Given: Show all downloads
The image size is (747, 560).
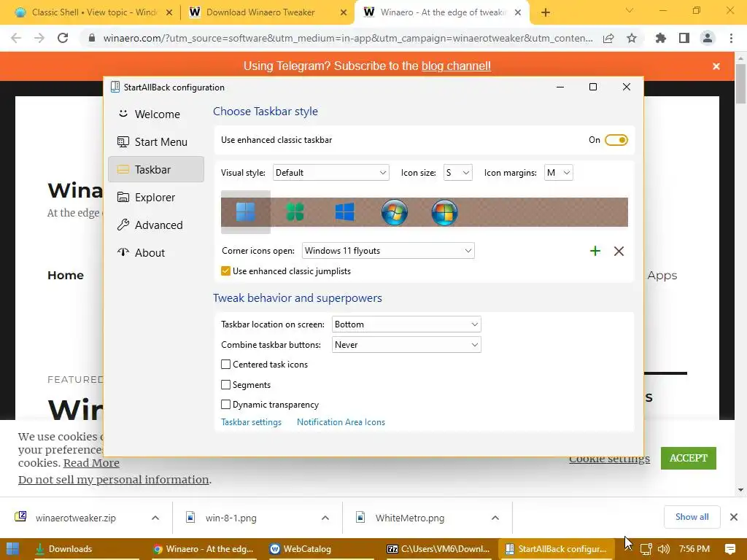Looking at the screenshot, I should (692, 517).
